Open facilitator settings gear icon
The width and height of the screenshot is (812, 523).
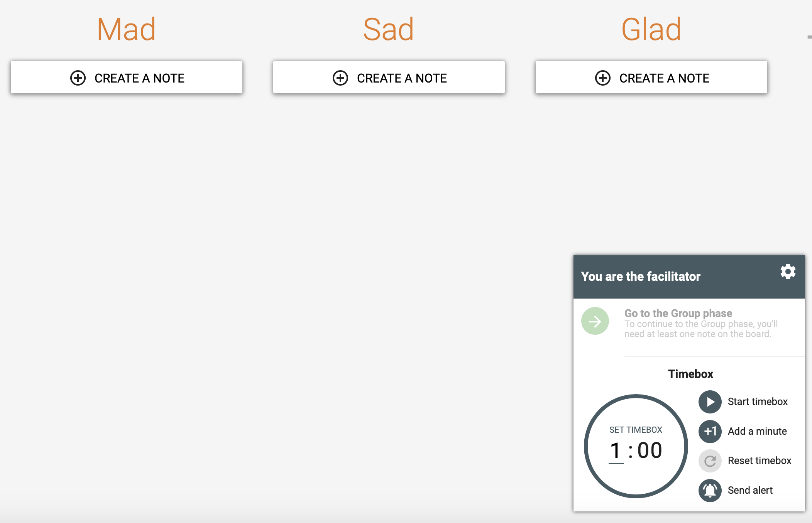point(788,272)
